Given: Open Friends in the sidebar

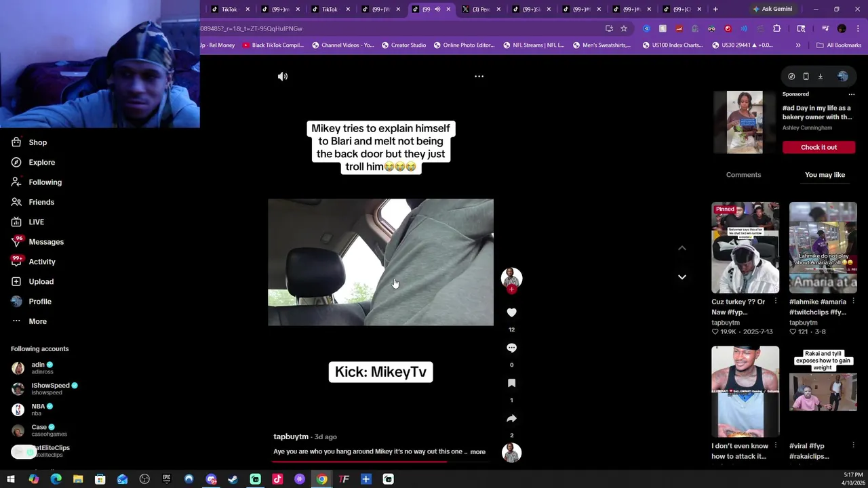Looking at the screenshot, I should point(41,202).
